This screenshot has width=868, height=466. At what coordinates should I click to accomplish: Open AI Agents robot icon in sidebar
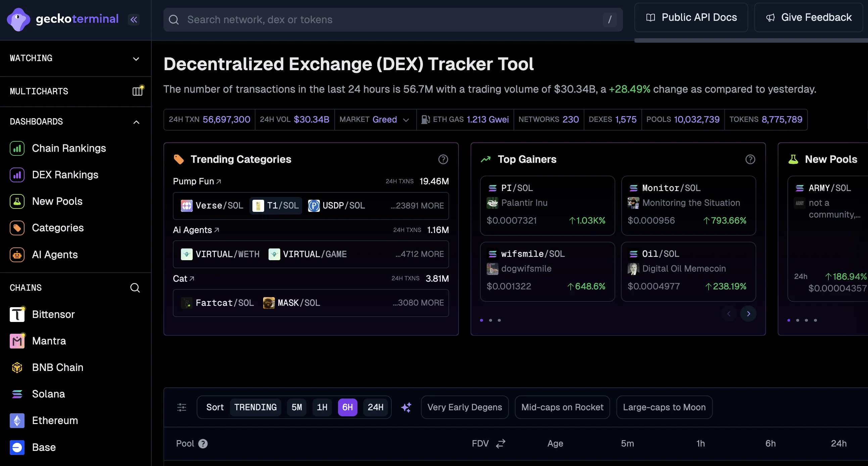pos(17,255)
